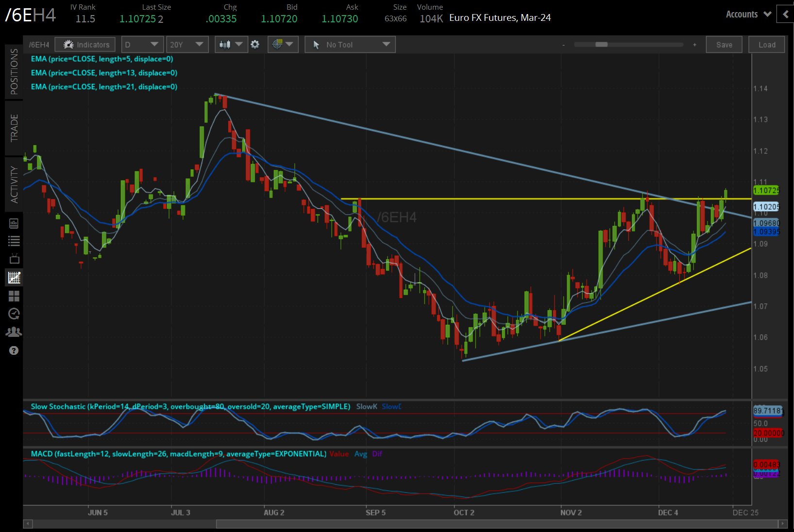
Task: Switch to the Activity tab
Action: click(14, 184)
